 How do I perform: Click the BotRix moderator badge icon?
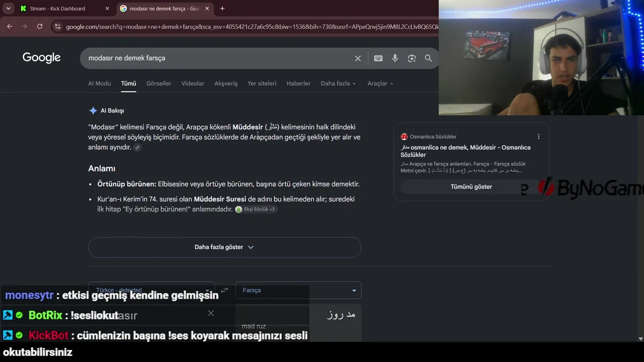click(8, 315)
